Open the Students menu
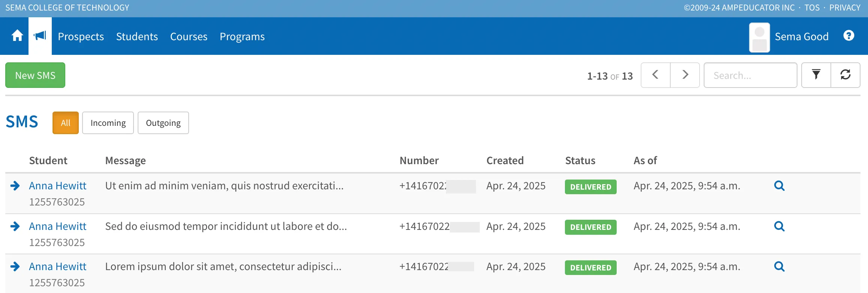Image resolution: width=868 pixels, height=293 pixels. [137, 36]
